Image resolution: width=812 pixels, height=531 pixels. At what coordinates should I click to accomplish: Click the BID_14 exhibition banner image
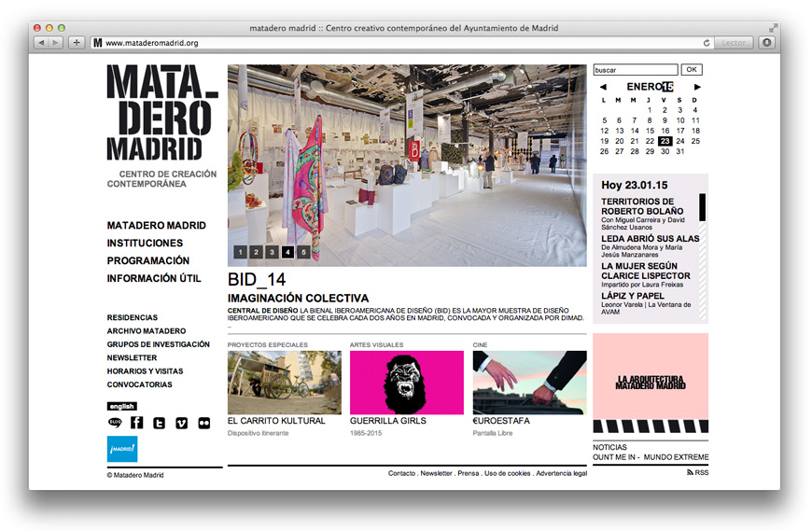click(407, 165)
